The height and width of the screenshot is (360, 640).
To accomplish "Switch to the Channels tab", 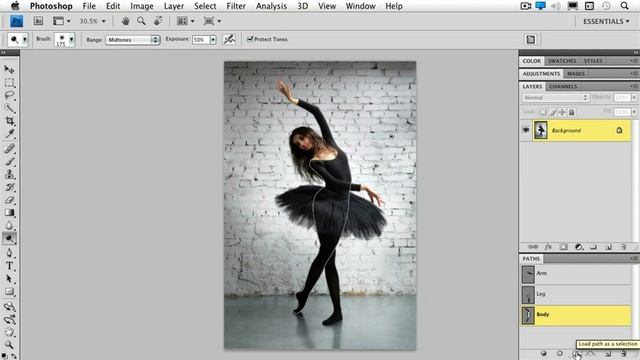I will pyautogui.click(x=563, y=87).
